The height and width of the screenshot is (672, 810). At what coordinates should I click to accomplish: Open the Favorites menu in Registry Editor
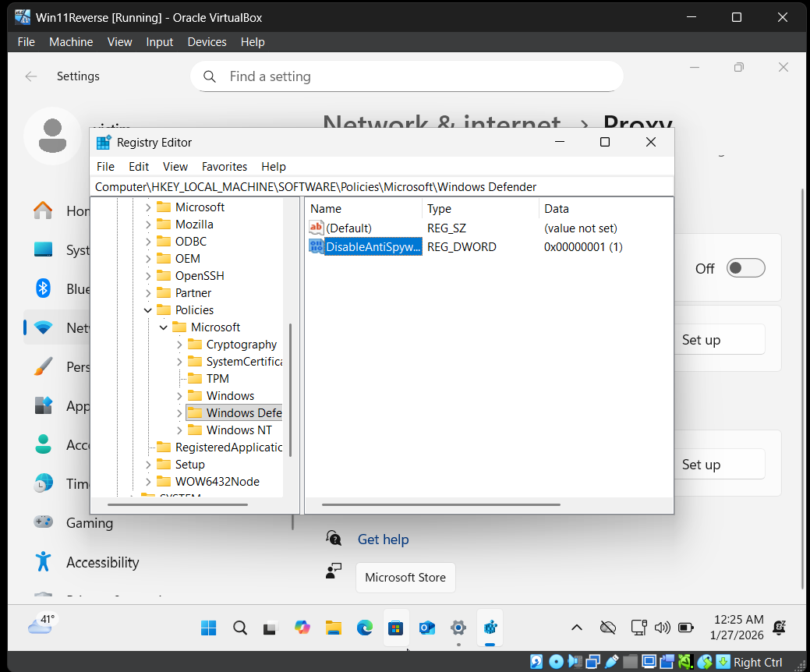pyautogui.click(x=224, y=167)
